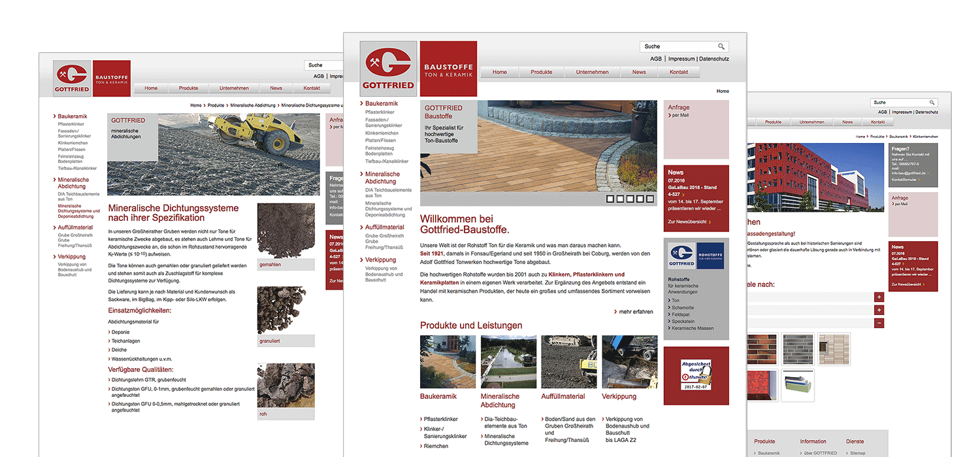Screen dimensions: 980x457
Task: Open the Kontakt tab on the right page
Action: point(877,122)
